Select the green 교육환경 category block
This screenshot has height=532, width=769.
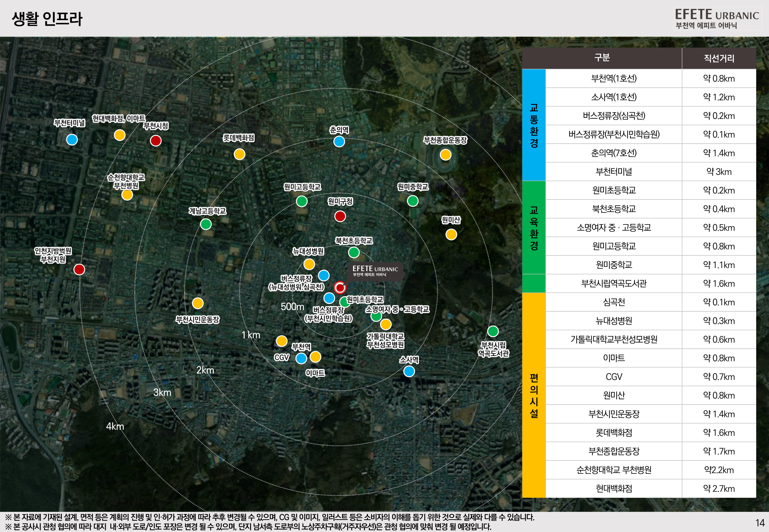coord(534,237)
